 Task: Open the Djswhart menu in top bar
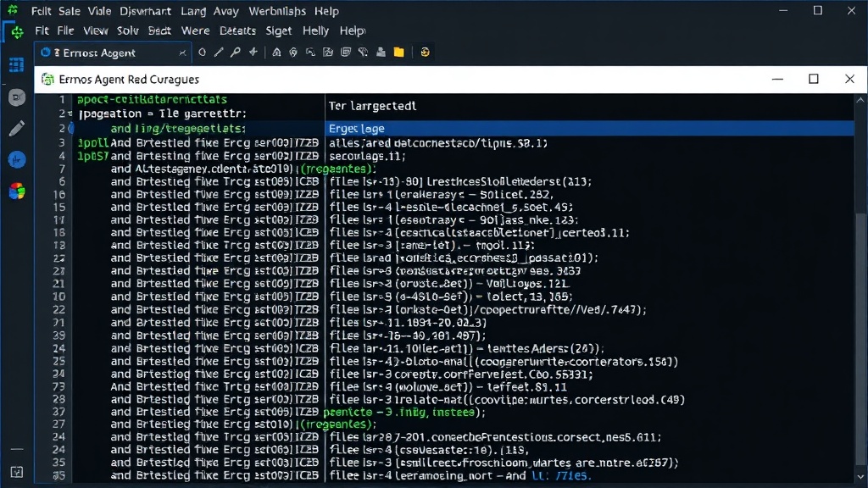(x=146, y=11)
